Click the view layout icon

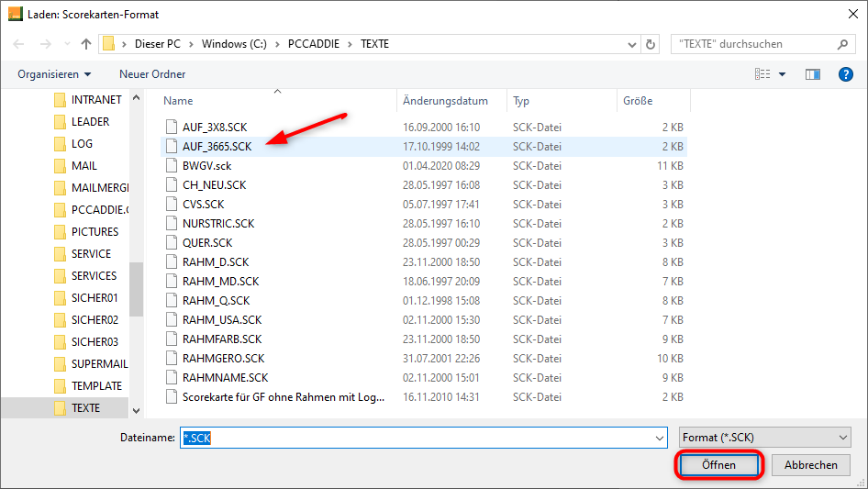click(x=762, y=73)
